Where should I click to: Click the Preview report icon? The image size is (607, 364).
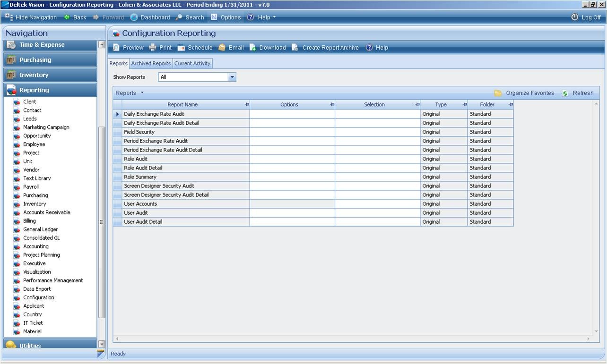point(128,47)
